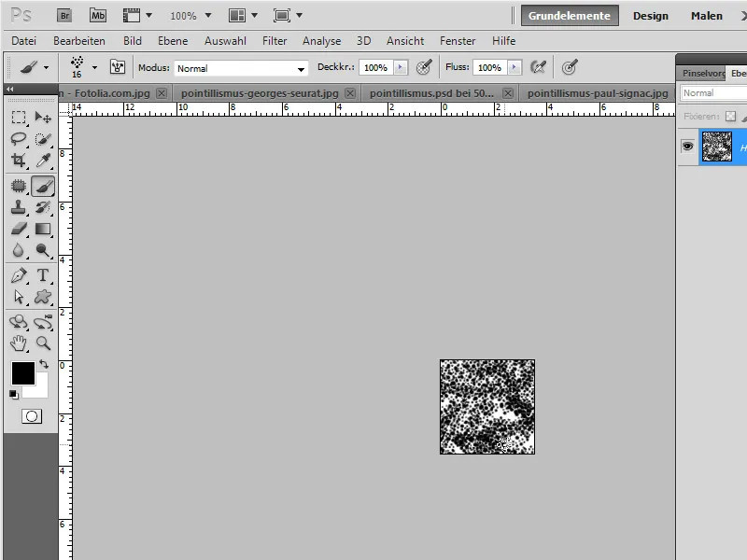747x560 pixels.
Task: Hide the layer via its eye icon
Action: tap(688, 147)
